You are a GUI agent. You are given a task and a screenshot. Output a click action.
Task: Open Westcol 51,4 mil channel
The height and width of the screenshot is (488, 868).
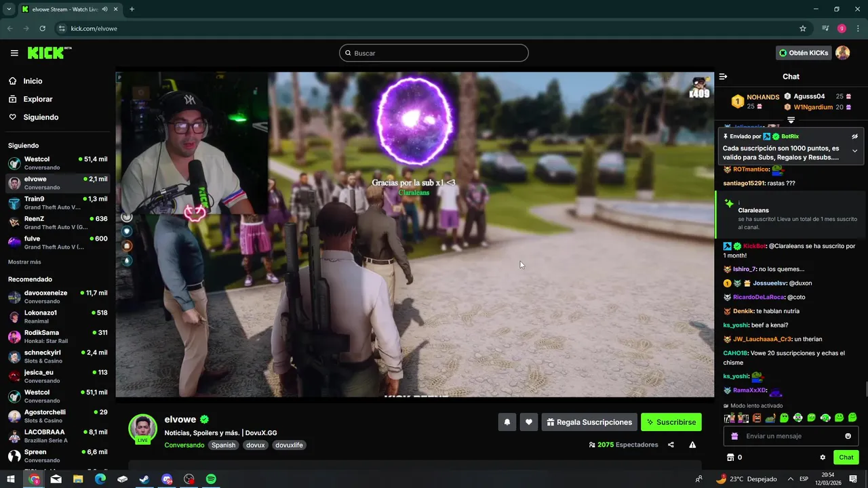coord(58,163)
